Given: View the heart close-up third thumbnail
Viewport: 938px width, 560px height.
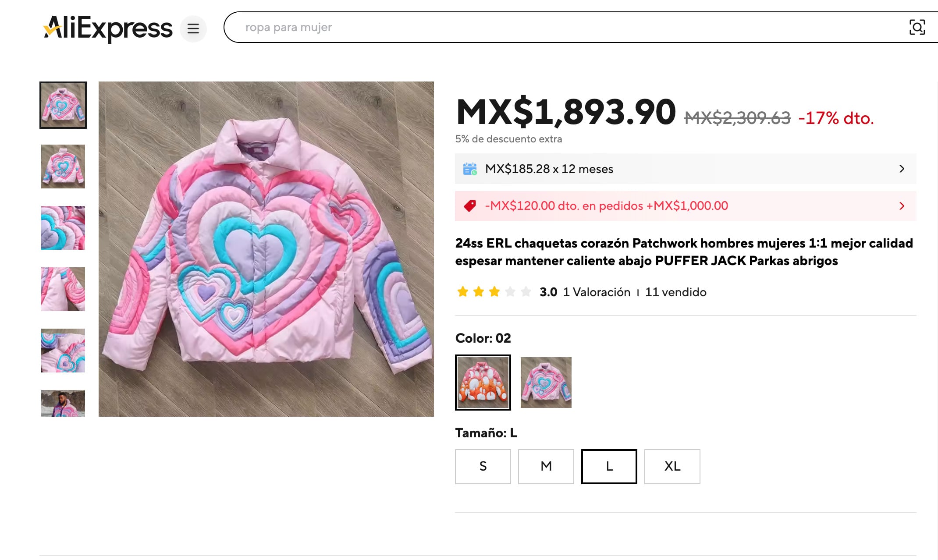Looking at the screenshot, I should 63,228.
